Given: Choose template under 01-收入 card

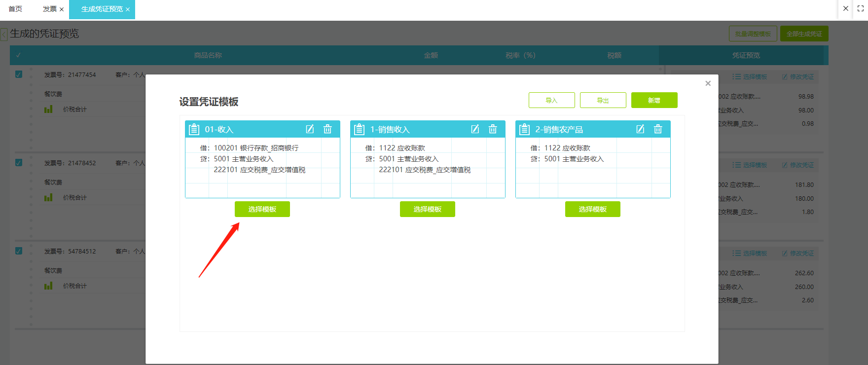Looking at the screenshot, I should (262, 209).
